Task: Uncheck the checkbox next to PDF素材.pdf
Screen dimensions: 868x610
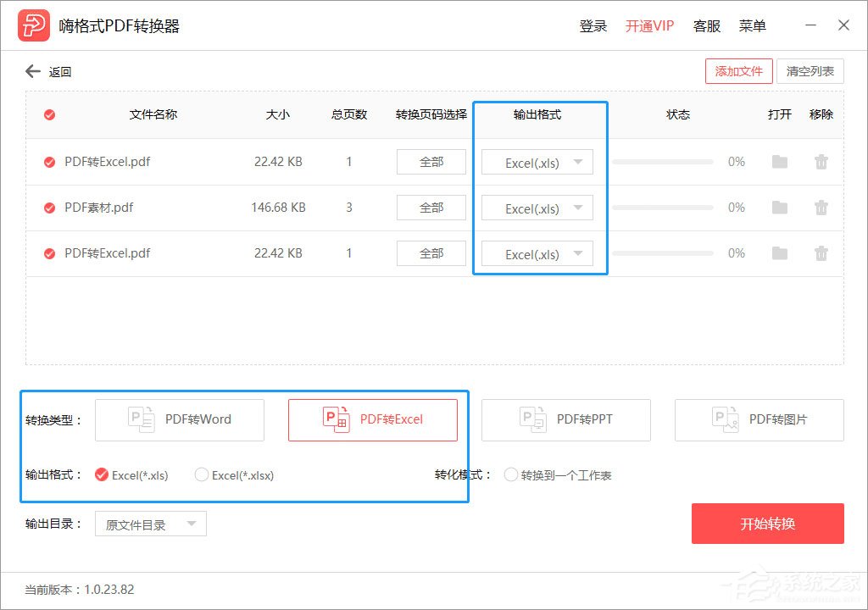Action: click(48, 207)
